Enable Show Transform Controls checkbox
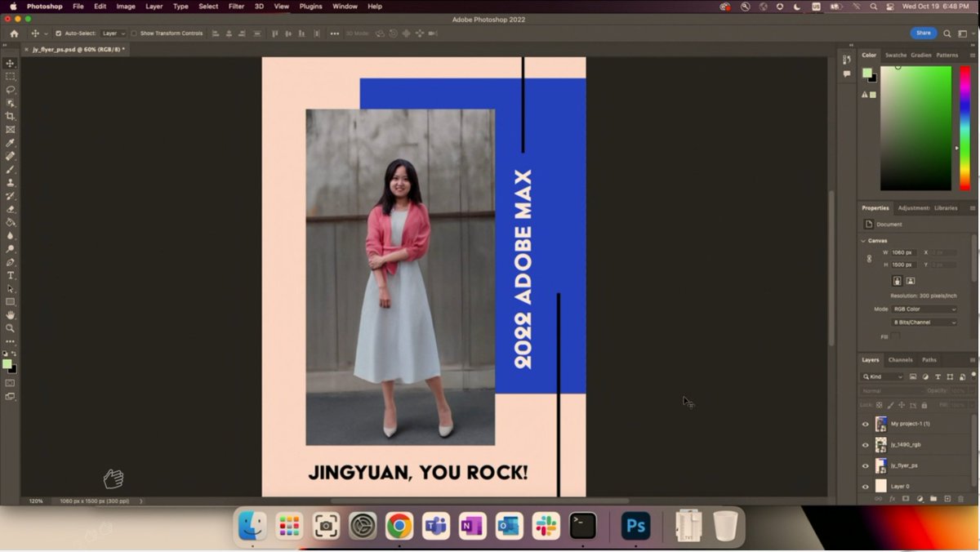 click(x=134, y=33)
